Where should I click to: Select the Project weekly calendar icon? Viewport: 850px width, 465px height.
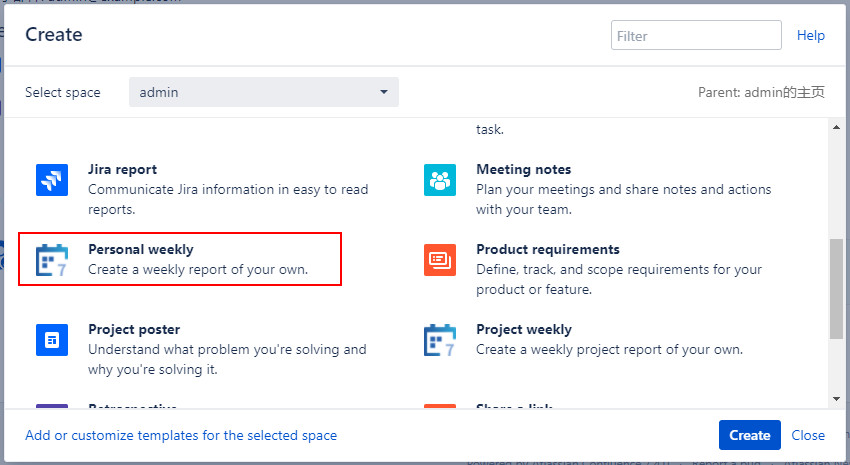440,340
